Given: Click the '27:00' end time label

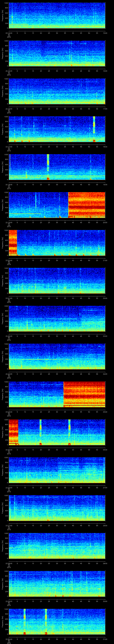Looking at the screenshot, I should (105, 487).
